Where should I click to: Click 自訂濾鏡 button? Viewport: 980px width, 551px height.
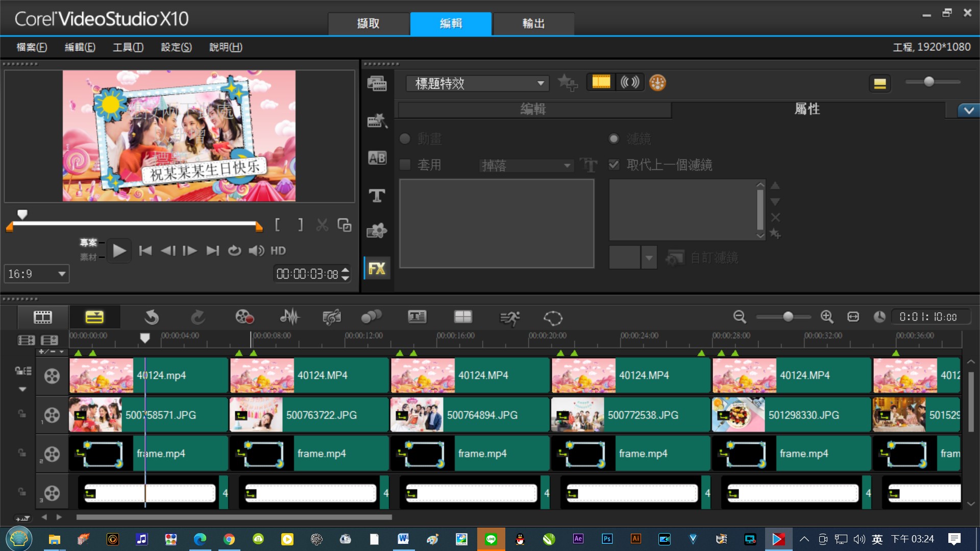[x=703, y=258]
